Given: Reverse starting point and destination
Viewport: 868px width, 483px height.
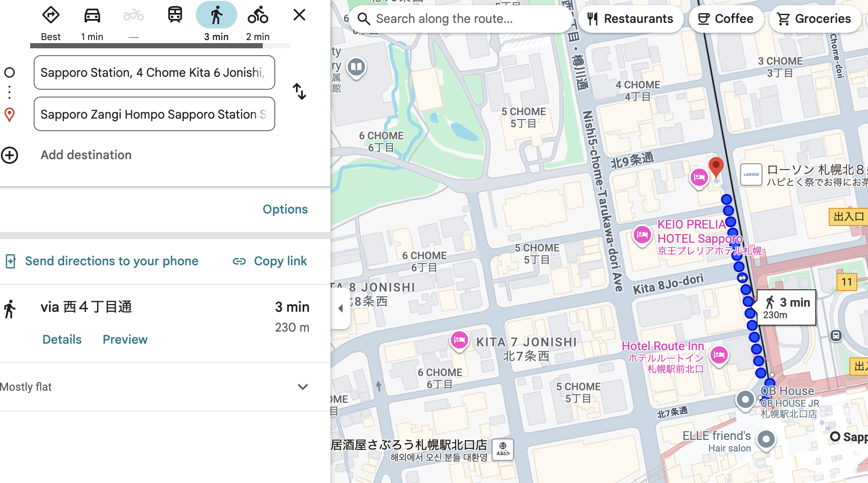Looking at the screenshot, I should (x=299, y=91).
